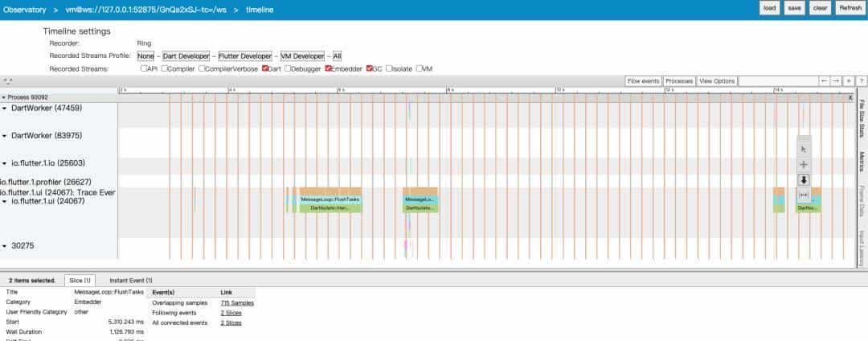The height and width of the screenshot is (341, 868).
Task: Click the previous search result arrow
Action: (825, 80)
